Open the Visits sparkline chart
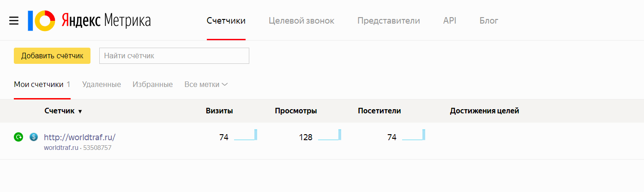The height and width of the screenshot is (192, 644). pyautogui.click(x=245, y=135)
